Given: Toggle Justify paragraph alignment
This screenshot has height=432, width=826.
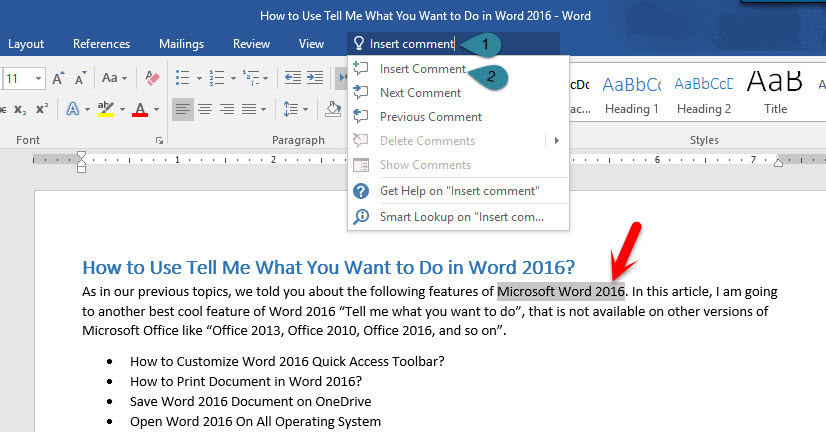Looking at the screenshot, I should (249, 109).
